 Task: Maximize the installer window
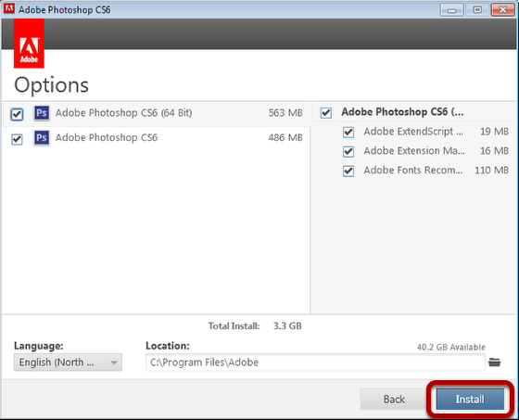click(477, 9)
